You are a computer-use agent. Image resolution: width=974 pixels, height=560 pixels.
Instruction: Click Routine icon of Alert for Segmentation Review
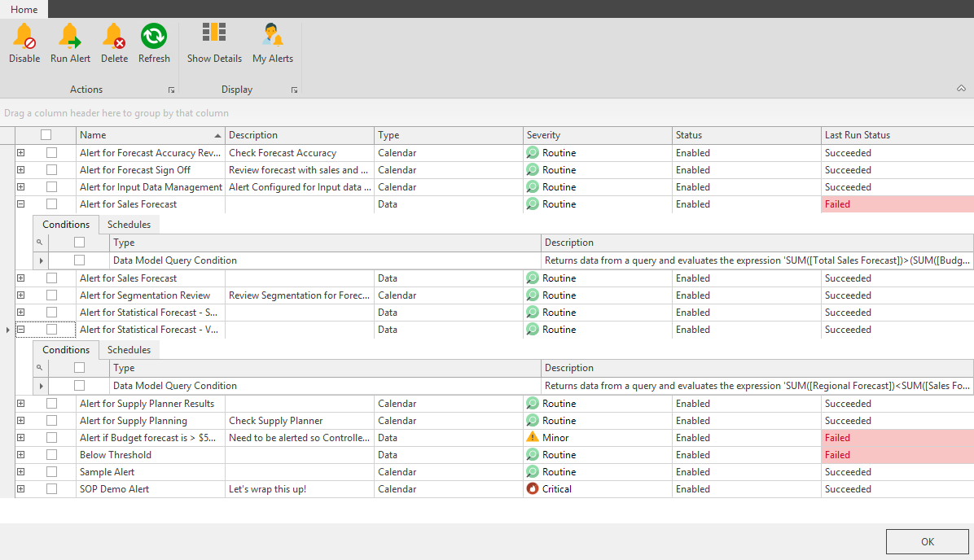point(533,295)
